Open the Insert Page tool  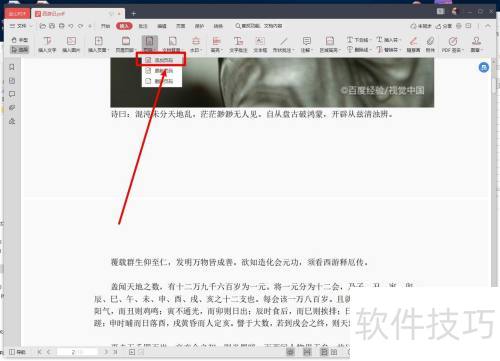click(98, 44)
